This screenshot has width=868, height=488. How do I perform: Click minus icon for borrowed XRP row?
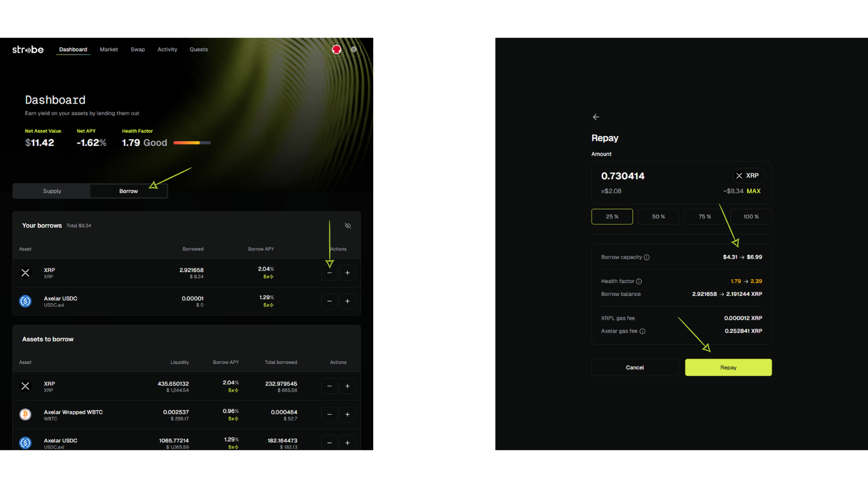click(x=329, y=273)
